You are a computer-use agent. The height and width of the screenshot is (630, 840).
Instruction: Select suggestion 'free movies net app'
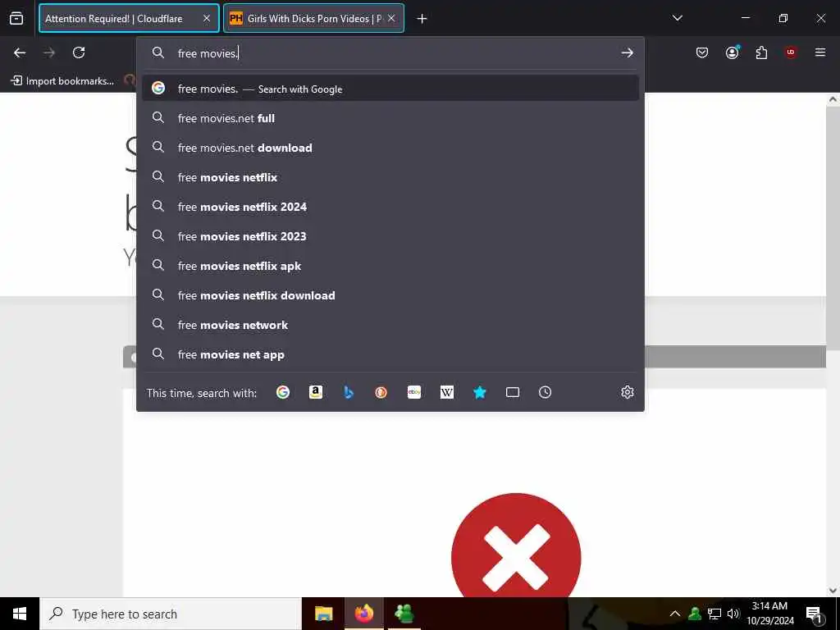click(390, 354)
